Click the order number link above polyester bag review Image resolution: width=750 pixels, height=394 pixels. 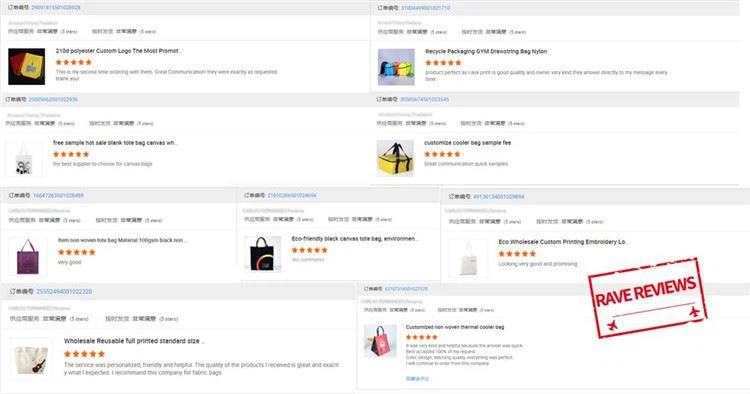coord(56,8)
